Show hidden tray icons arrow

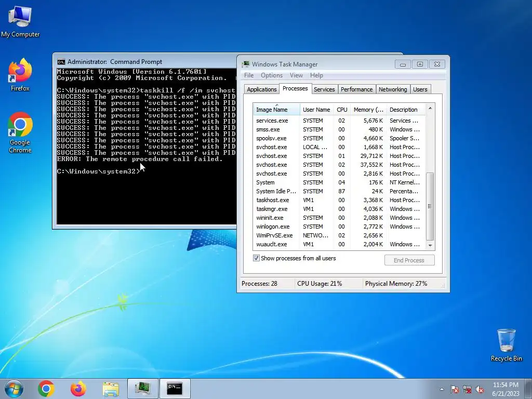coord(442,390)
